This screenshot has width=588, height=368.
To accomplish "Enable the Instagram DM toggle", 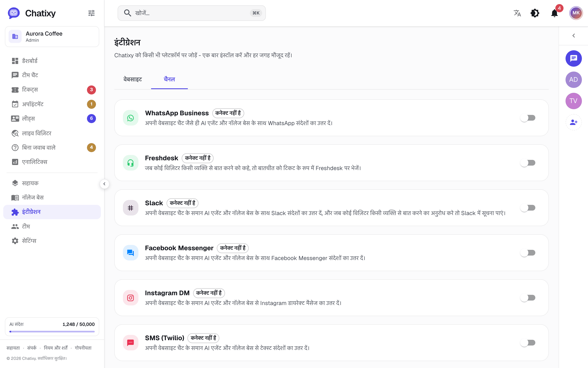I will (x=528, y=298).
